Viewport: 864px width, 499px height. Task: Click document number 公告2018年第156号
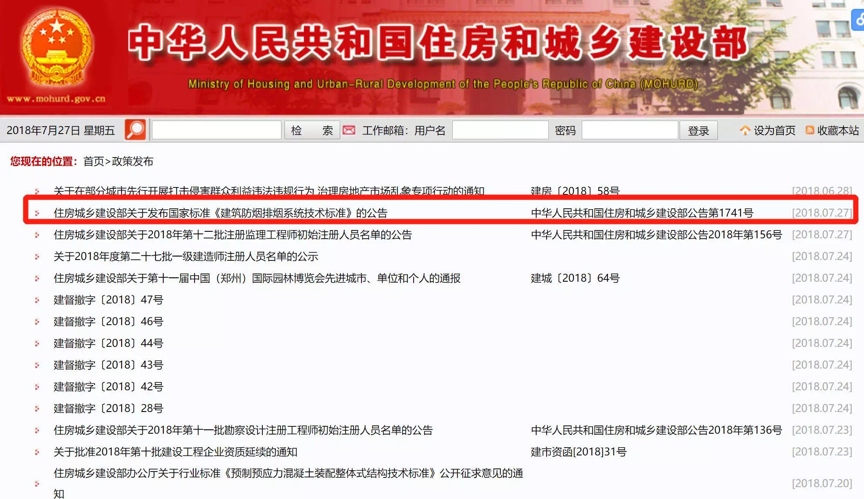click(656, 235)
